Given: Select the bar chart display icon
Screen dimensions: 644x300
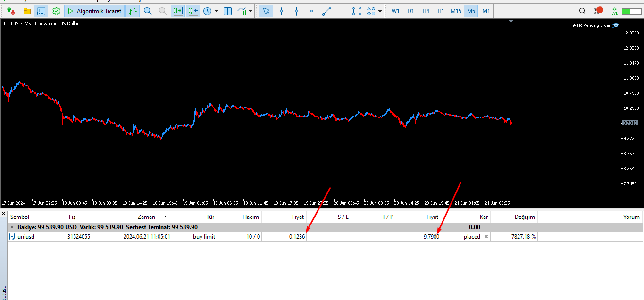Looking at the screenshot, I should pos(133,11).
